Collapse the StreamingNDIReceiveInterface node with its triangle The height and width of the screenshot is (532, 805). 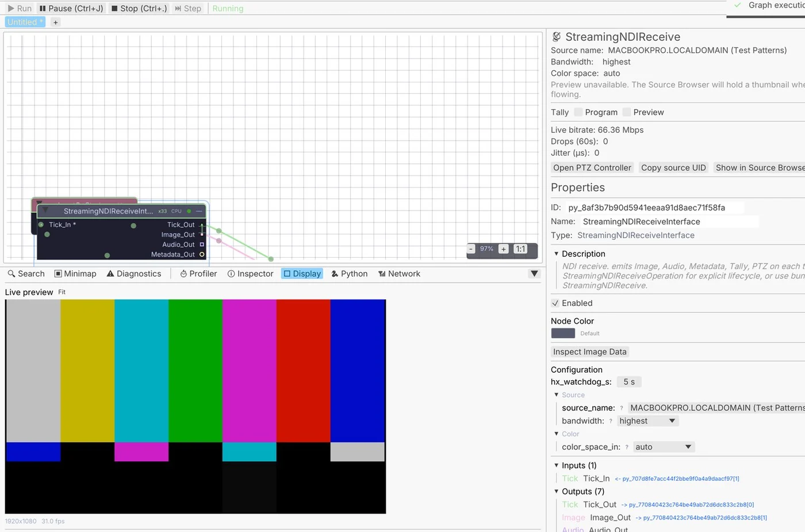[45, 210]
